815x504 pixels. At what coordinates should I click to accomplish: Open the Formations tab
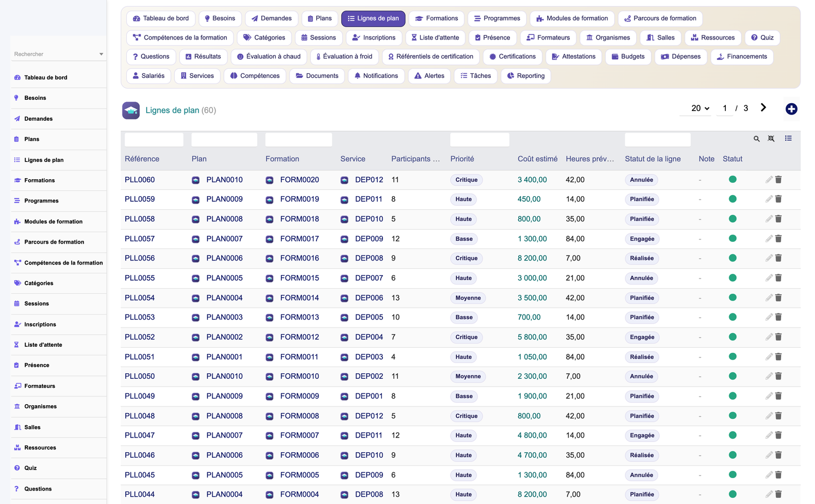437,19
